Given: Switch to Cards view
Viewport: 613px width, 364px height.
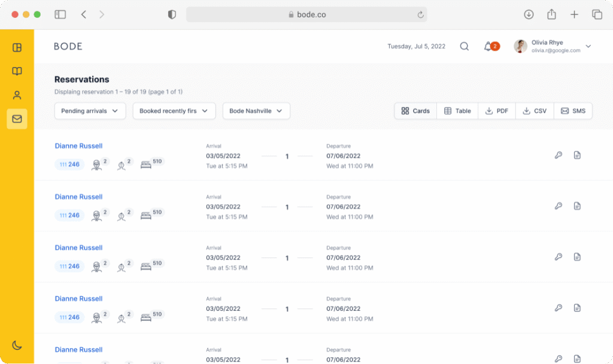Looking at the screenshot, I should [x=415, y=111].
